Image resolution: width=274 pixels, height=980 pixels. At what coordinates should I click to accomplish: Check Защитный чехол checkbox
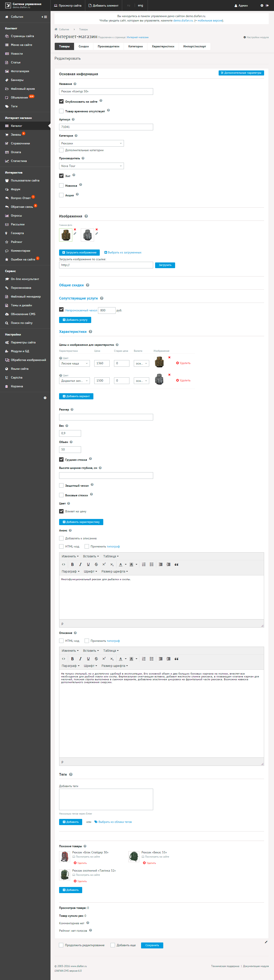pyautogui.click(x=61, y=485)
